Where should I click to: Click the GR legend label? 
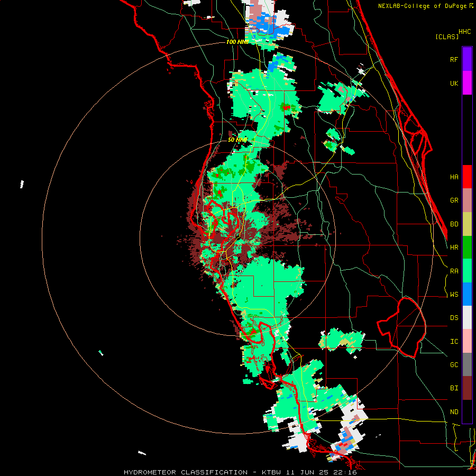pos(454,200)
